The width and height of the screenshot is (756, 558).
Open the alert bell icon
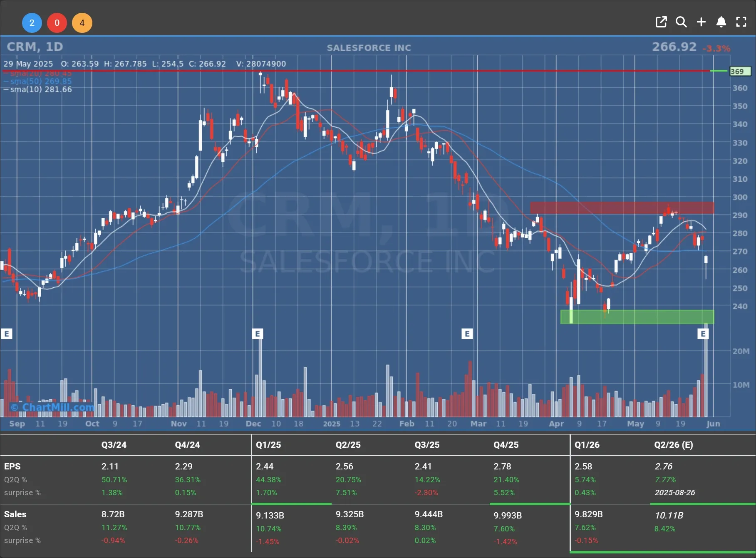coord(721,22)
